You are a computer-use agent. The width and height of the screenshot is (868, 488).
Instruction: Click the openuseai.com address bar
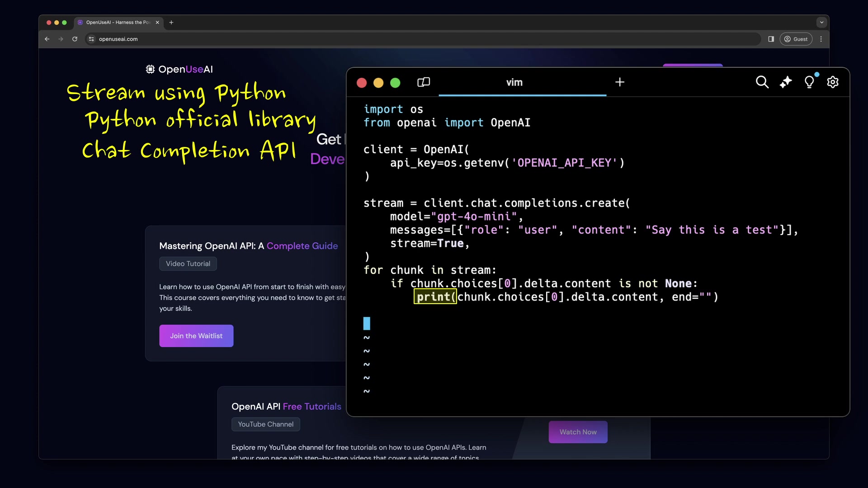pyautogui.click(x=423, y=39)
